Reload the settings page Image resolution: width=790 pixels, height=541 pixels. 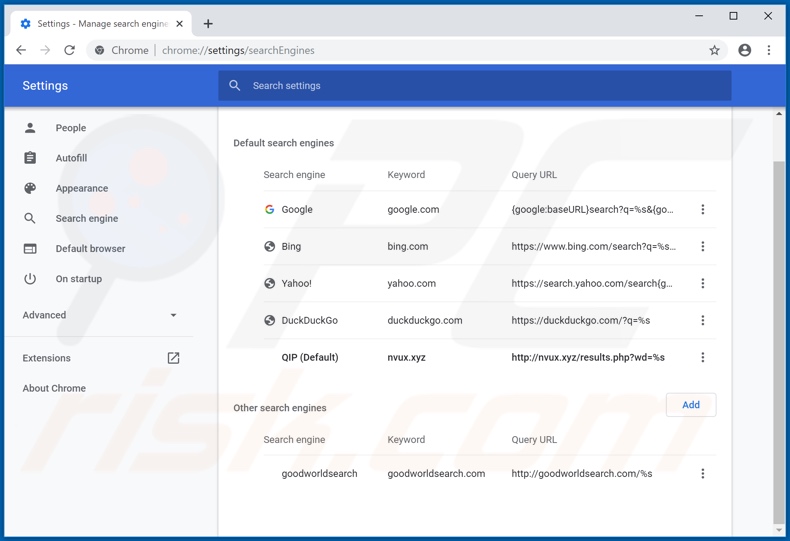pyautogui.click(x=70, y=50)
